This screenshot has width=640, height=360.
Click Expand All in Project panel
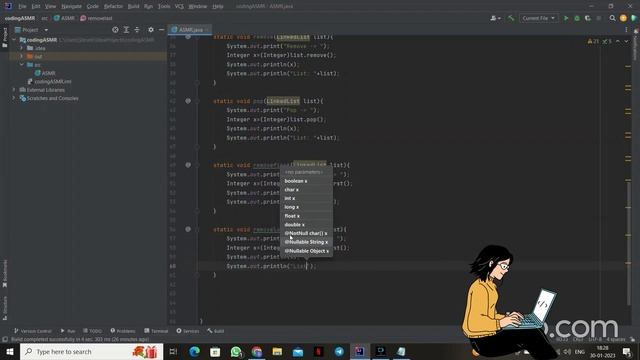(126, 30)
